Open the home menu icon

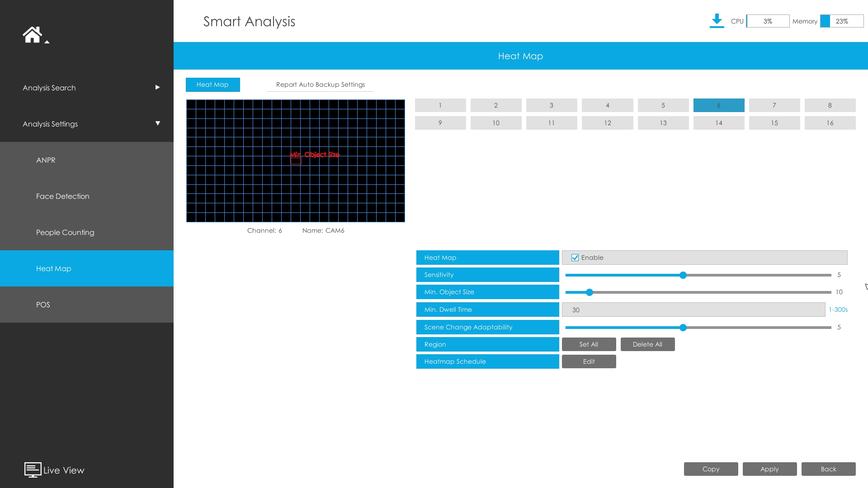coord(33,35)
